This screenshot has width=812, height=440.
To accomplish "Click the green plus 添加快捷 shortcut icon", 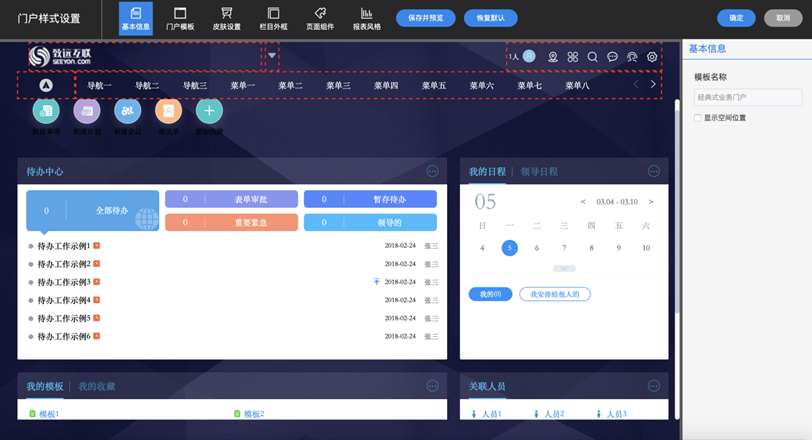I will 209,113.
